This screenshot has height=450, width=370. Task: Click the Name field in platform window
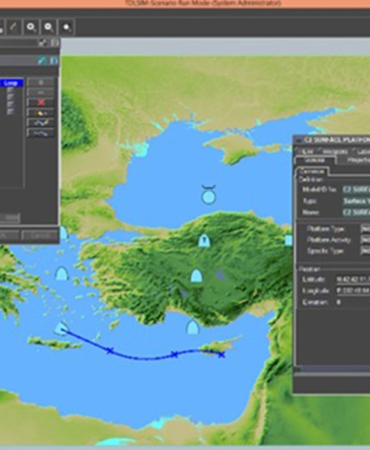pyautogui.click(x=356, y=212)
